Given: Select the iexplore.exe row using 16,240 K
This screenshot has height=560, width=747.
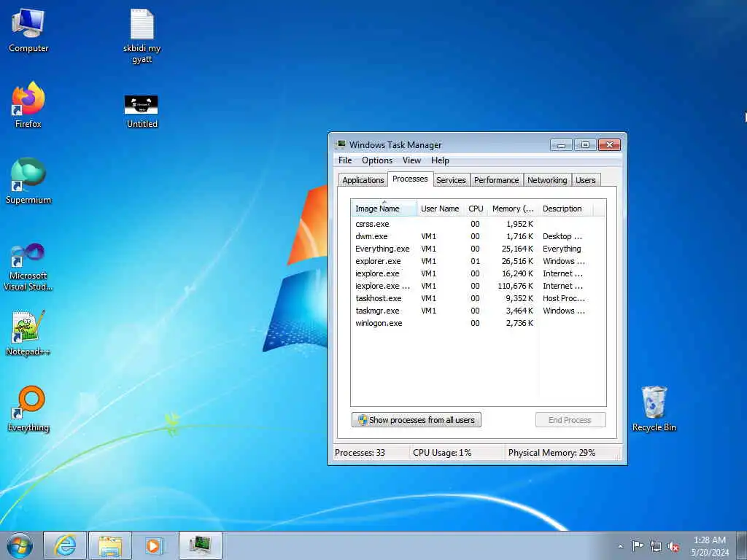Looking at the screenshot, I should coord(479,273).
